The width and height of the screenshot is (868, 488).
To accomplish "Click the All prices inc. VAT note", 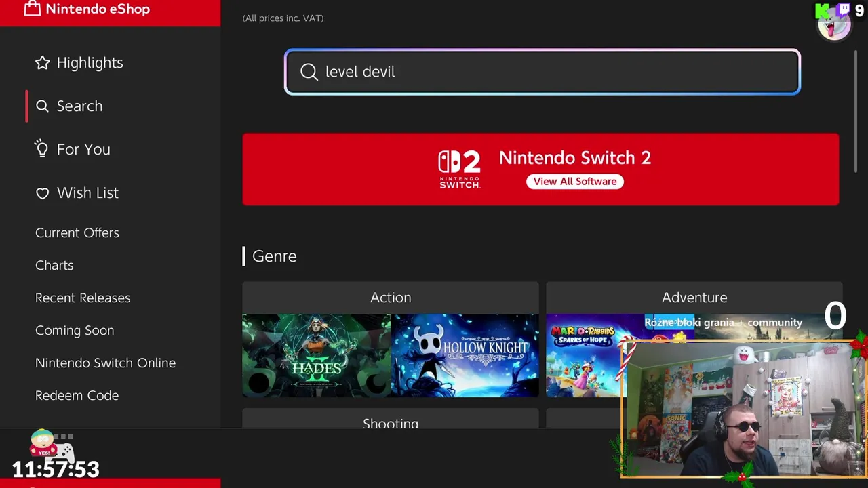I will (x=283, y=18).
